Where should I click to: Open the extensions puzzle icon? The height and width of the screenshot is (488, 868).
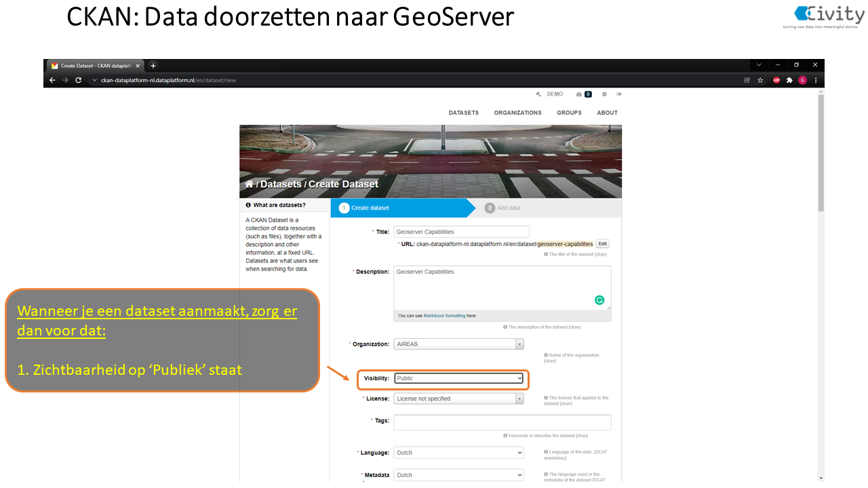pyautogui.click(x=789, y=80)
